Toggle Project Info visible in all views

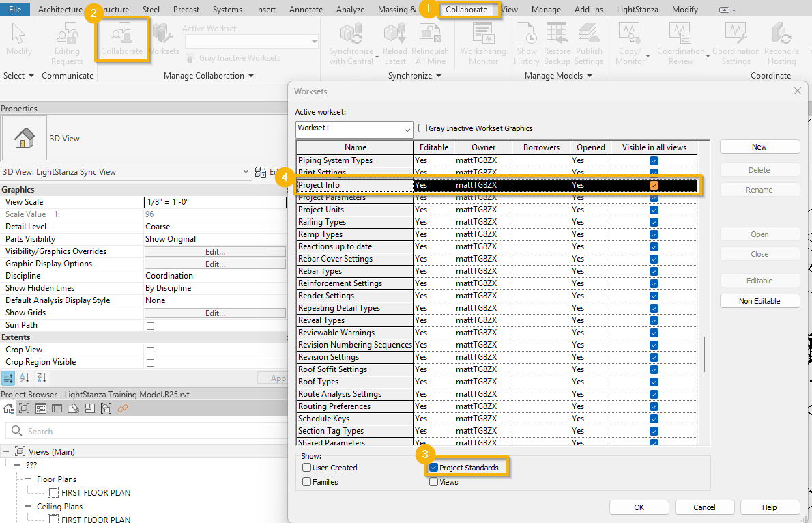[x=654, y=185]
